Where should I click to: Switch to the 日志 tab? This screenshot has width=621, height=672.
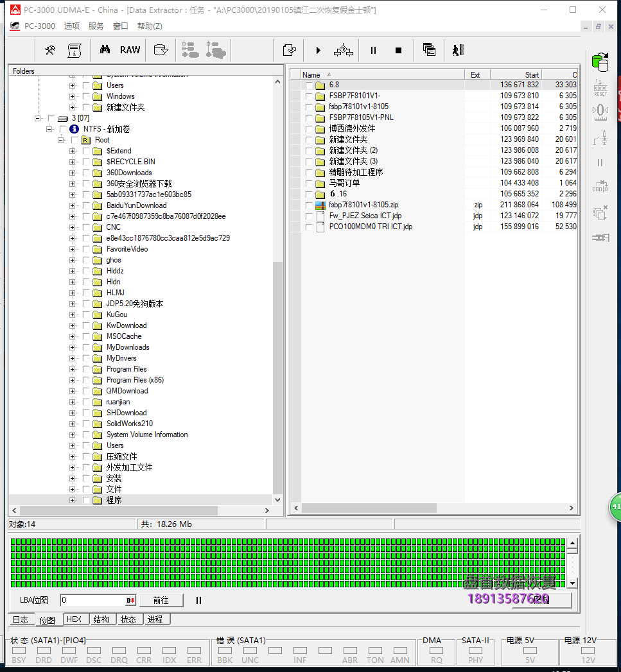[x=20, y=620]
